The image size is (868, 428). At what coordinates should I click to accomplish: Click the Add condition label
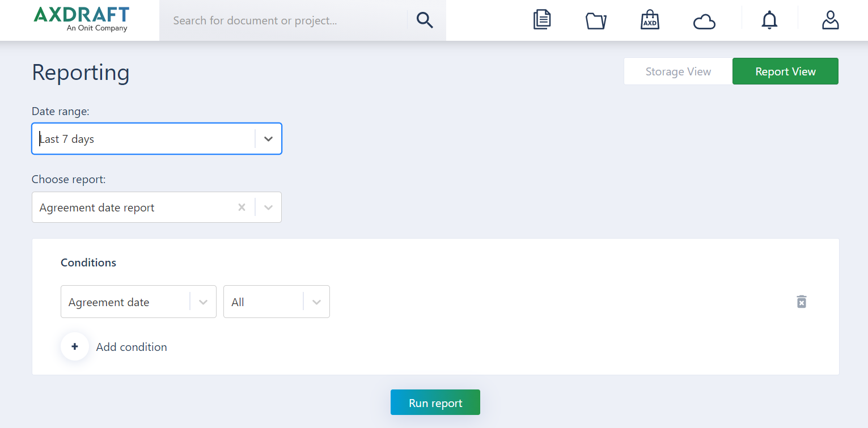pos(132,347)
